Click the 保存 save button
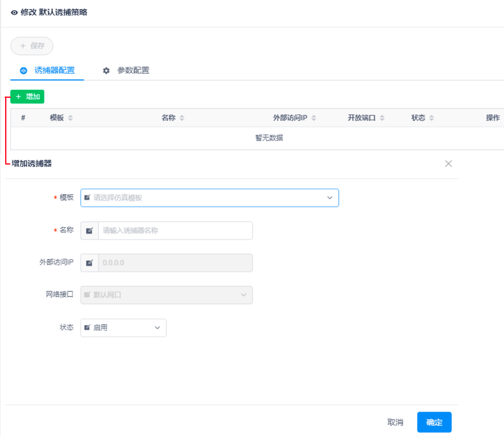The width and height of the screenshot is (504, 436). [x=32, y=46]
